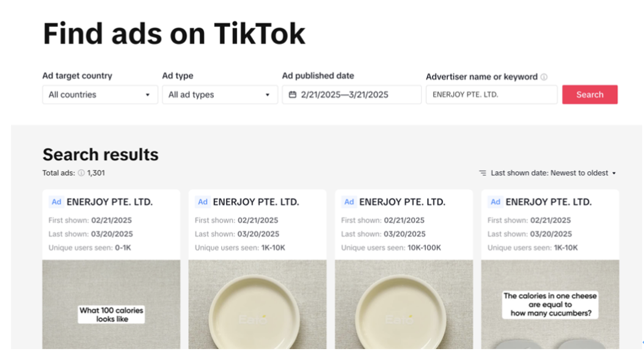Open the 'What 100 calories looks like' ad thumbnail
Image resolution: width=644 pixels, height=357 pixels.
click(x=111, y=304)
